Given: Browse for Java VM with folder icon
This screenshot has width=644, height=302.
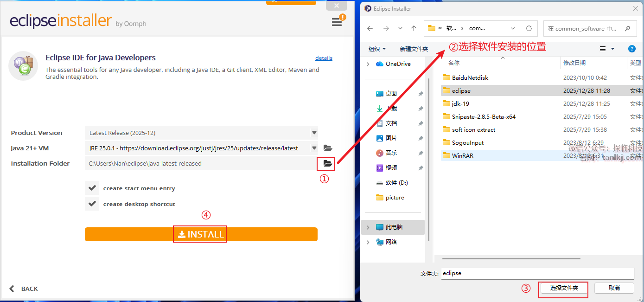Looking at the screenshot, I should [328, 148].
